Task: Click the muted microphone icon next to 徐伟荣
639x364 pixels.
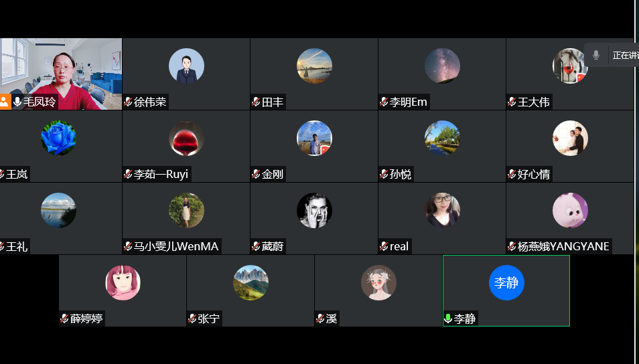Action: tap(128, 102)
